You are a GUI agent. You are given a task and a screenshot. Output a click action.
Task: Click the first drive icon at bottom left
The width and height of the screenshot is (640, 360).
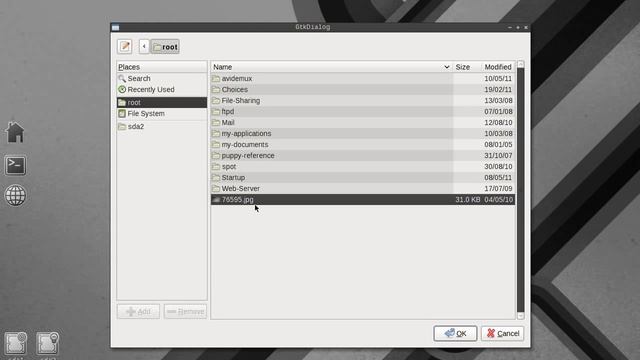(16, 343)
